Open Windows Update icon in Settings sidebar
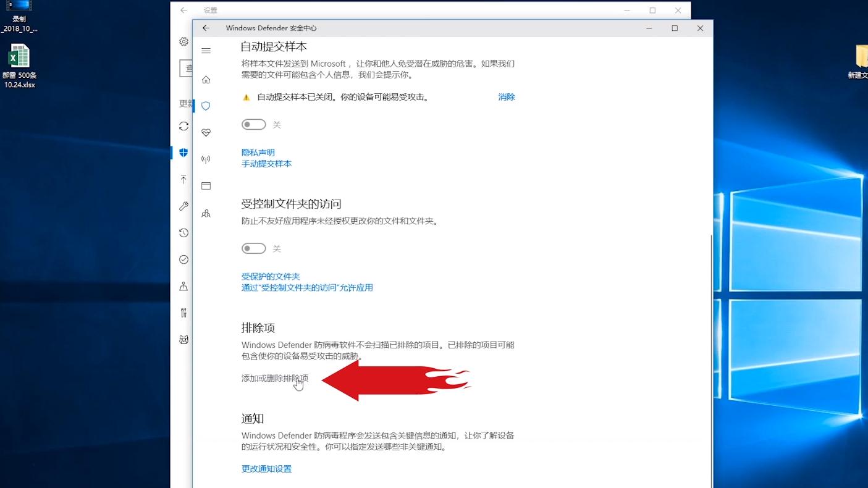868x488 pixels. pos(183,126)
